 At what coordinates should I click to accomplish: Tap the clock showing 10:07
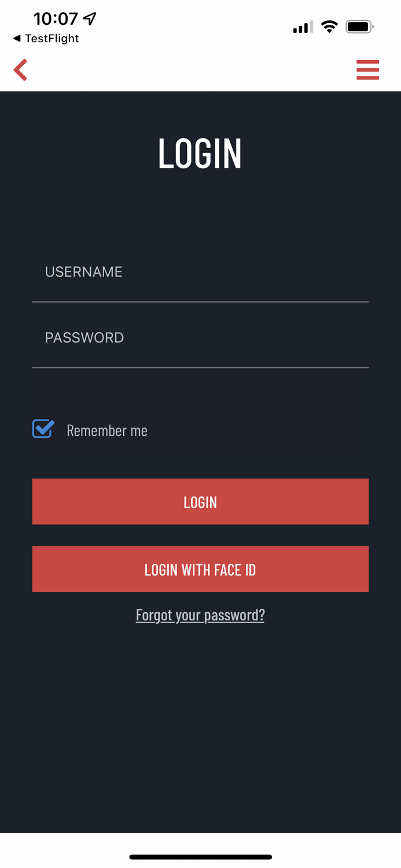[56, 18]
